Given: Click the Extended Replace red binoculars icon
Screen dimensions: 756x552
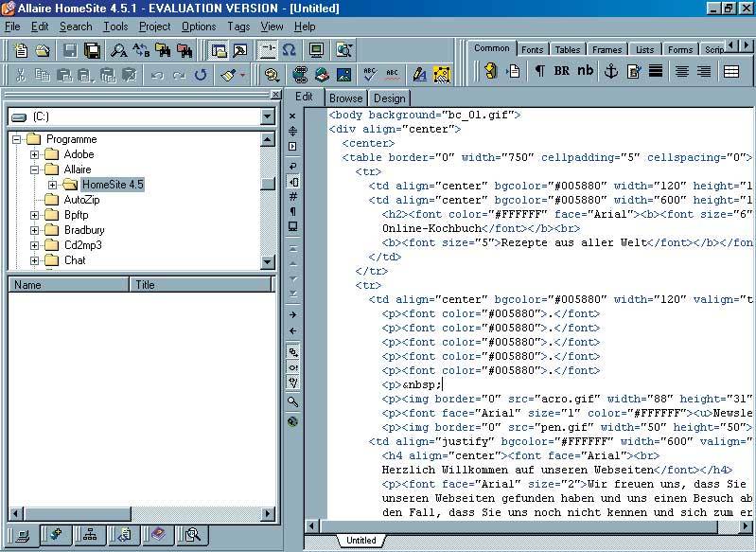Looking at the screenshot, I should coord(185,50).
